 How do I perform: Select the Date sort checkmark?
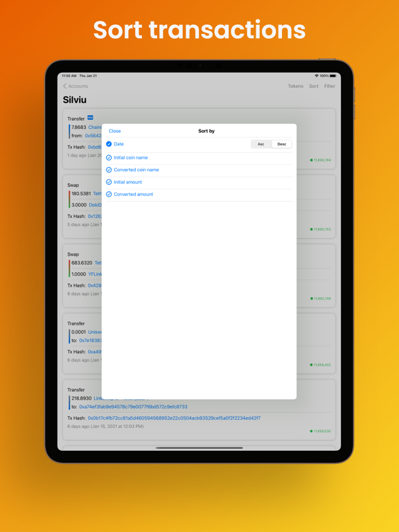[x=109, y=144]
